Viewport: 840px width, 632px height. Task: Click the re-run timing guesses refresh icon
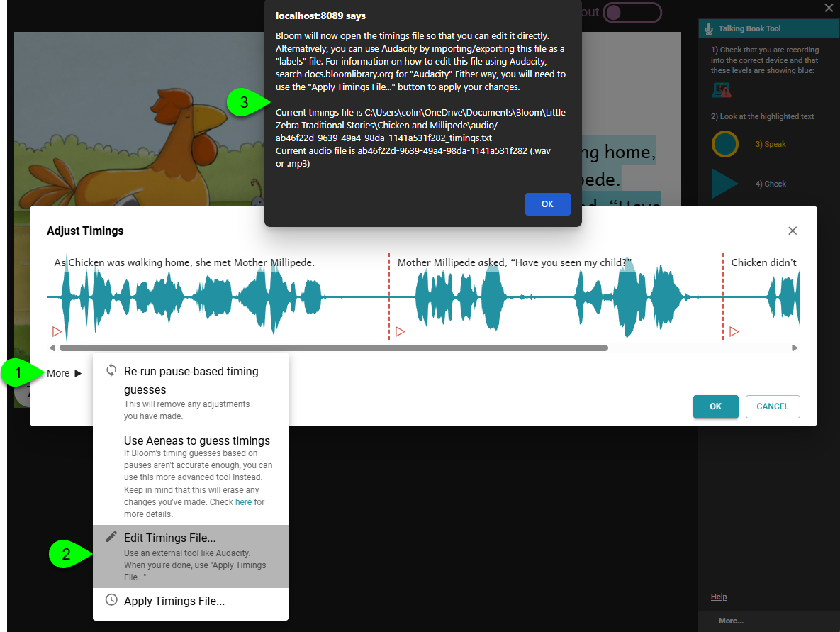pyautogui.click(x=111, y=370)
